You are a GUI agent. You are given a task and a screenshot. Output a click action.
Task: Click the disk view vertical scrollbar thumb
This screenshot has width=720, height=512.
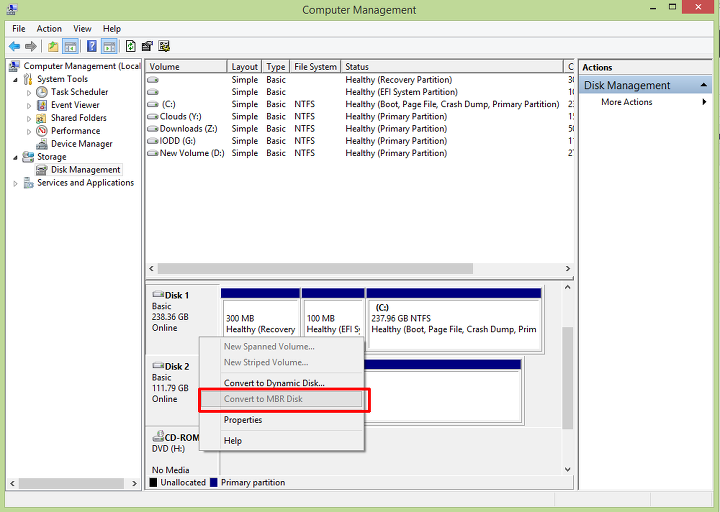[x=568, y=377]
